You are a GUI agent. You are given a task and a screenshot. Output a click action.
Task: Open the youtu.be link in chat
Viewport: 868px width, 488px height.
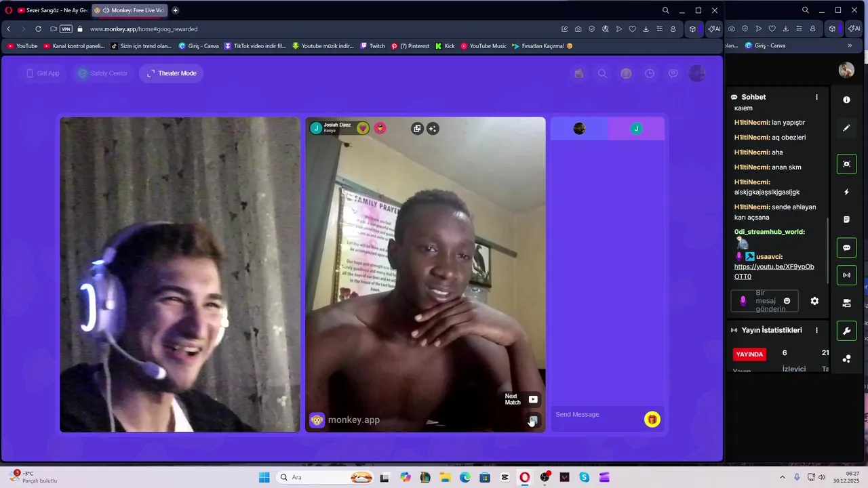point(774,272)
